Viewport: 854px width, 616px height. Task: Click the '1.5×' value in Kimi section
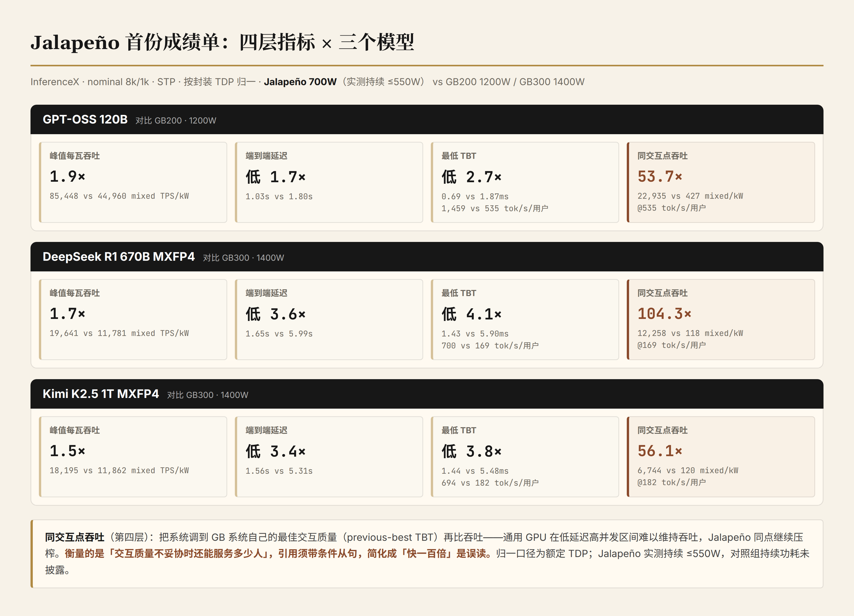tap(68, 451)
